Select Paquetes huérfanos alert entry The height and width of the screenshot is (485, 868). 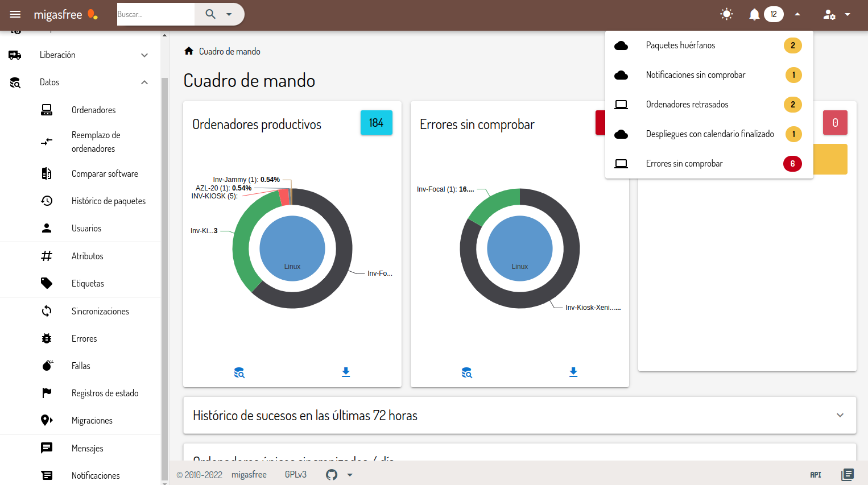[709, 45]
